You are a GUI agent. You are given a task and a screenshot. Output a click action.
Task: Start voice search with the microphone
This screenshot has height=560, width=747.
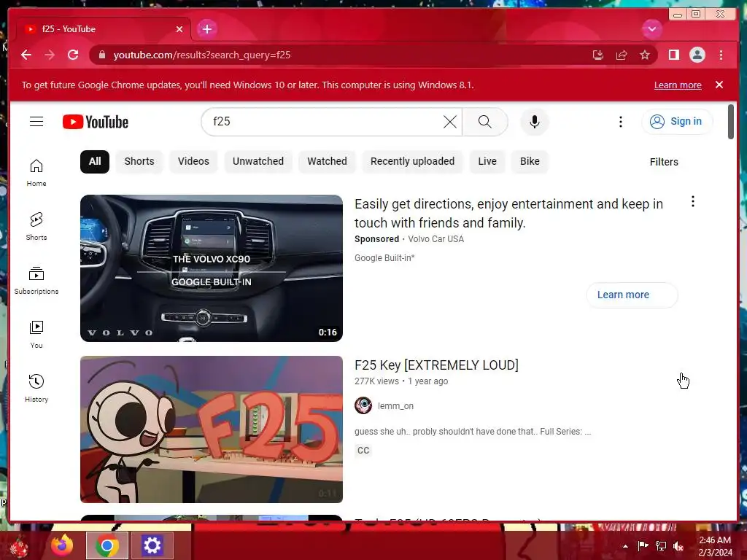click(x=535, y=122)
